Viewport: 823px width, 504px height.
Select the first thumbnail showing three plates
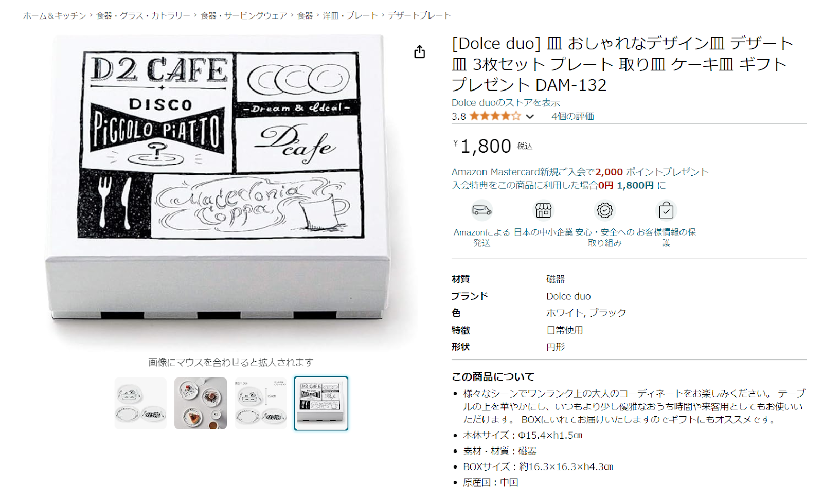pos(140,403)
